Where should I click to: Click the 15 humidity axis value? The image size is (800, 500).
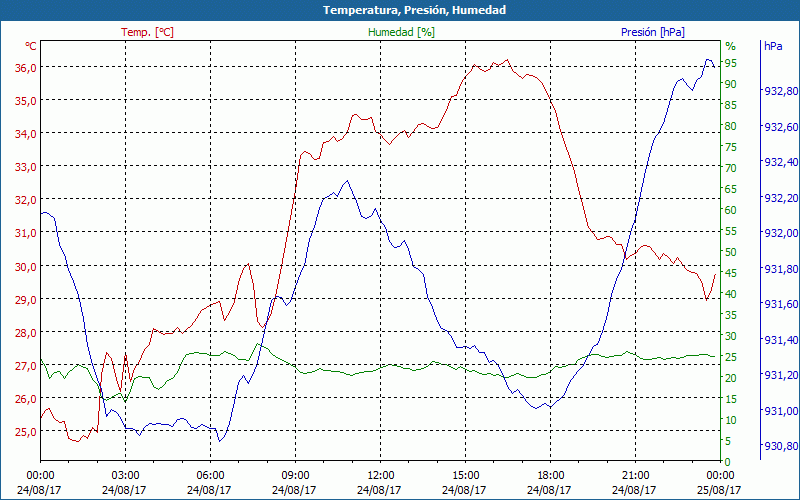(x=731, y=399)
